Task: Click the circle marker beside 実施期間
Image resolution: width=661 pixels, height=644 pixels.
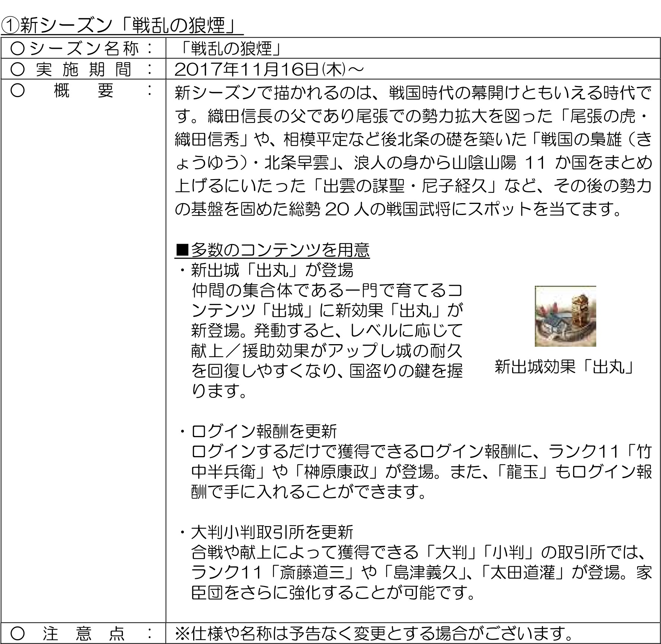Action: click(x=18, y=69)
